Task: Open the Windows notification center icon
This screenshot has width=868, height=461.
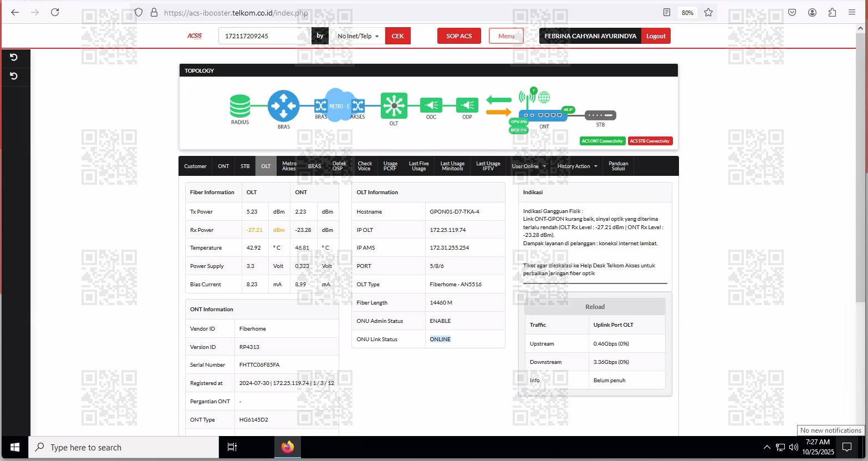Action: click(x=847, y=447)
